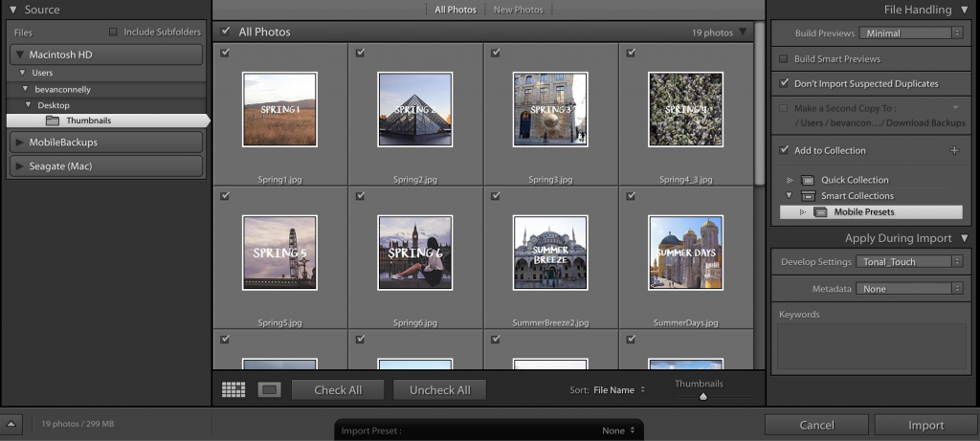Show more options with bottom-left arrow button
The width and height of the screenshot is (980, 441).
pos(11,424)
